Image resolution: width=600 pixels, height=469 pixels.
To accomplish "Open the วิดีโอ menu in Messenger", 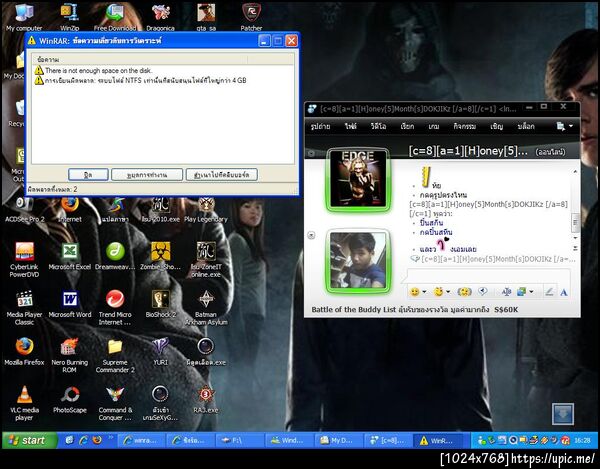I will tap(378, 126).
